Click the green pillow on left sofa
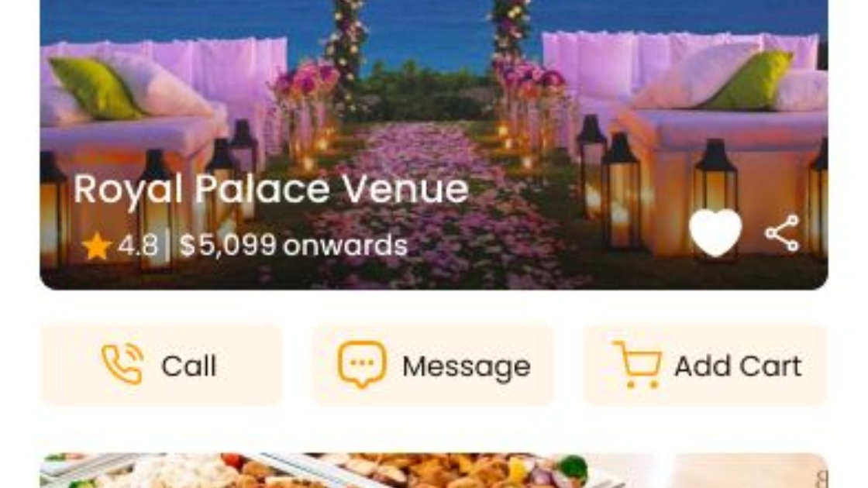The width and height of the screenshot is (868, 488). point(96,88)
